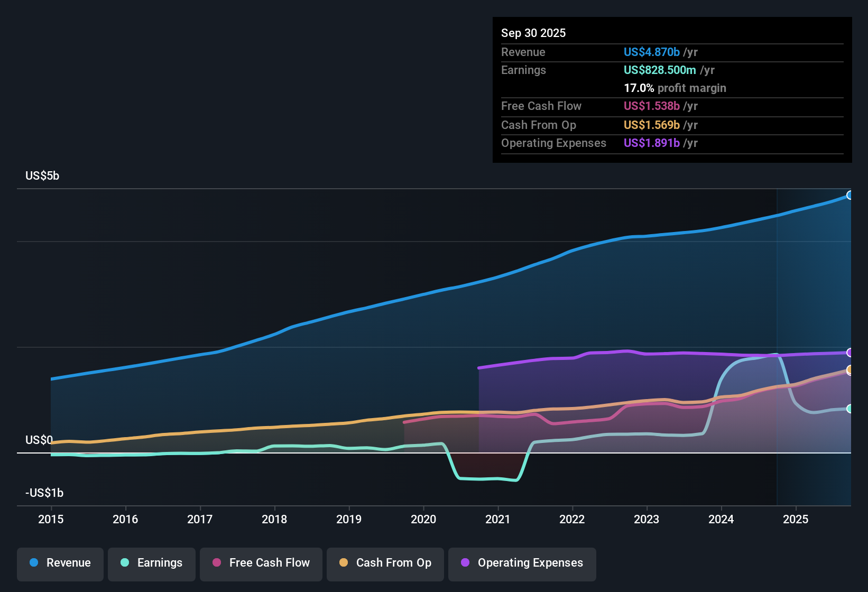The image size is (868, 592).
Task: Toggle the Cash From Op legend button
Action: [385, 565]
